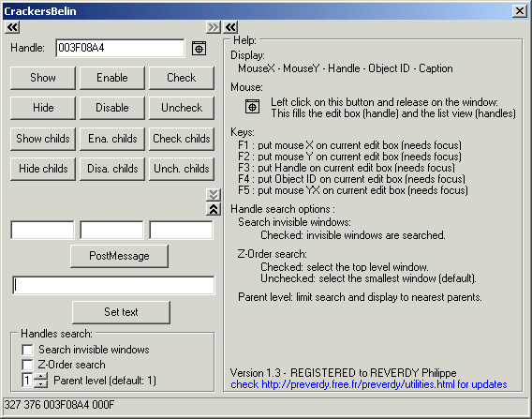Click Hide childs button

pos(43,169)
